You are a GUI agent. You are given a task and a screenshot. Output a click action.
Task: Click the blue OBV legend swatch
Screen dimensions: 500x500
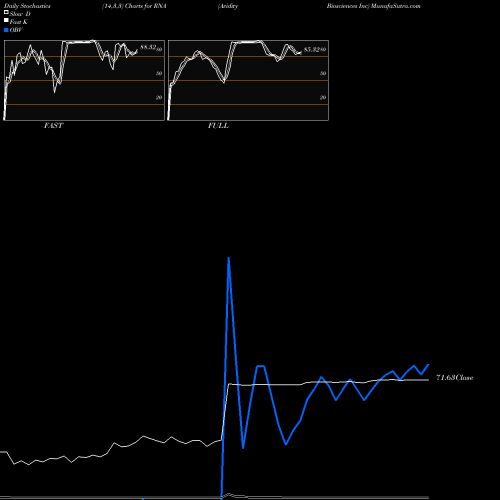[x=6, y=30]
